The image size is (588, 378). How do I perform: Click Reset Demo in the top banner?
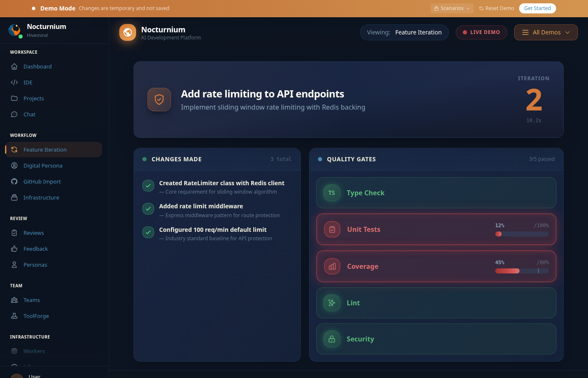(496, 8)
